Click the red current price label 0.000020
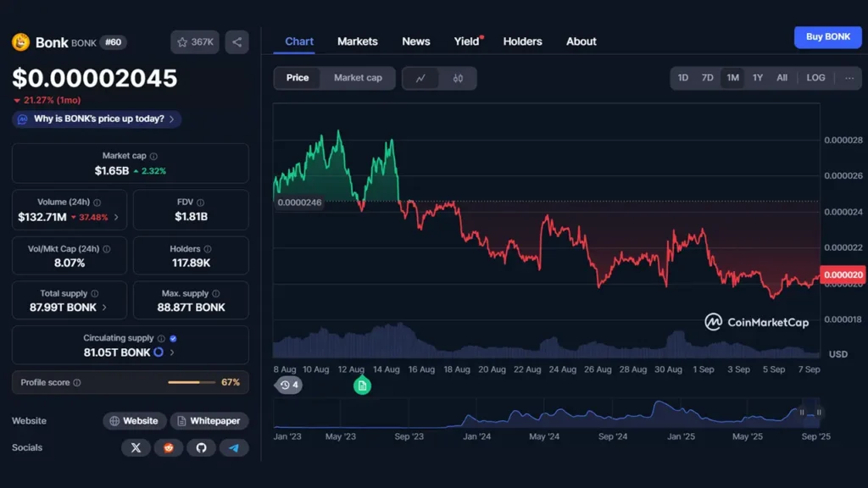The width and height of the screenshot is (868, 488). pos(843,275)
